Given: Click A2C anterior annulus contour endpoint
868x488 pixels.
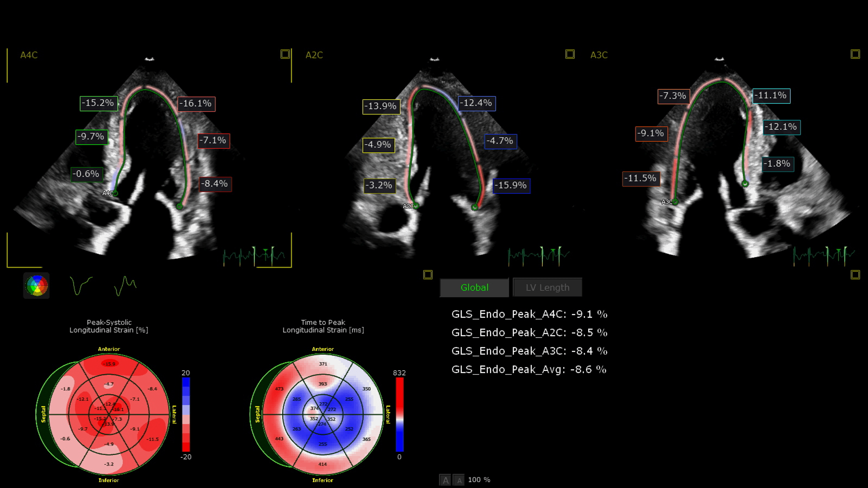Looking at the screenshot, I should pos(475,207).
